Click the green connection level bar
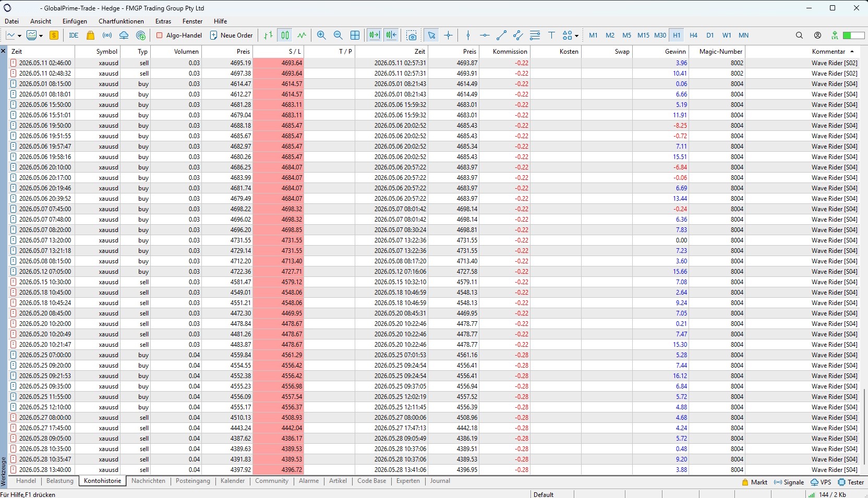 click(854, 35)
